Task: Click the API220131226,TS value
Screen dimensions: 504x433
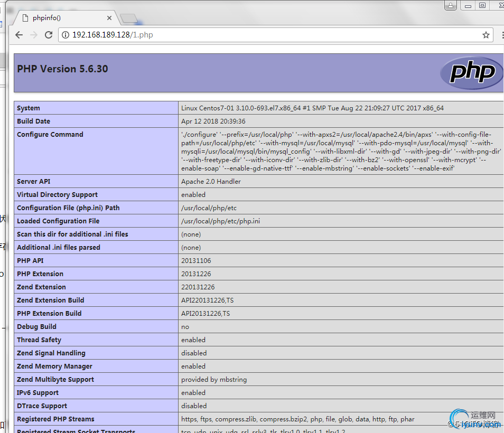Action: (x=207, y=300)
